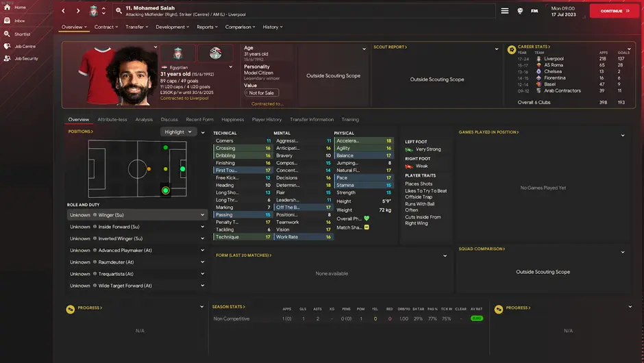The height and width of the screenshot is (363, 644).
Task: Open the Scout Report link
Action: coord(391,47)
